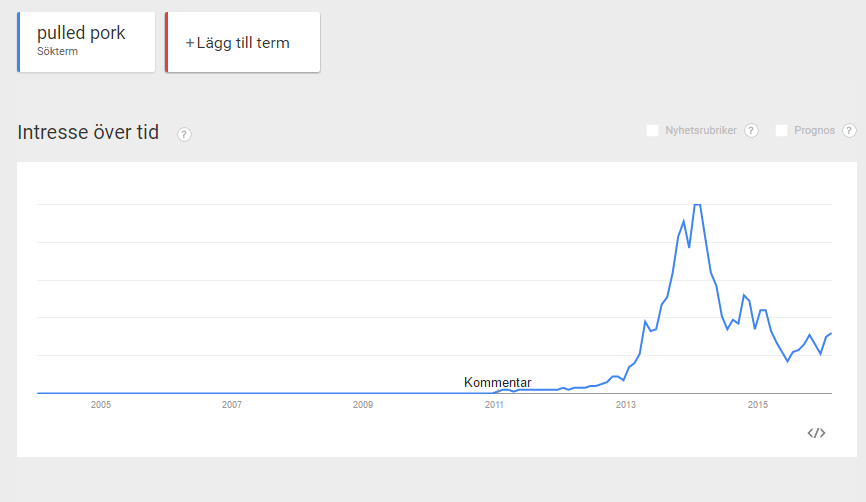Enable the Nyhetsrubriker checkbox

tap(652, 130)
